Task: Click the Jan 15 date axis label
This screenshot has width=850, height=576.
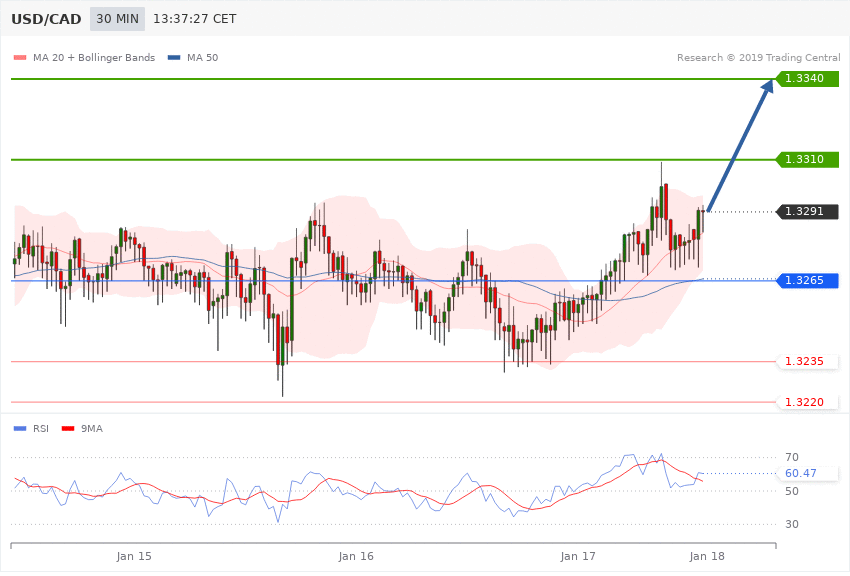Action: [134, 556]
